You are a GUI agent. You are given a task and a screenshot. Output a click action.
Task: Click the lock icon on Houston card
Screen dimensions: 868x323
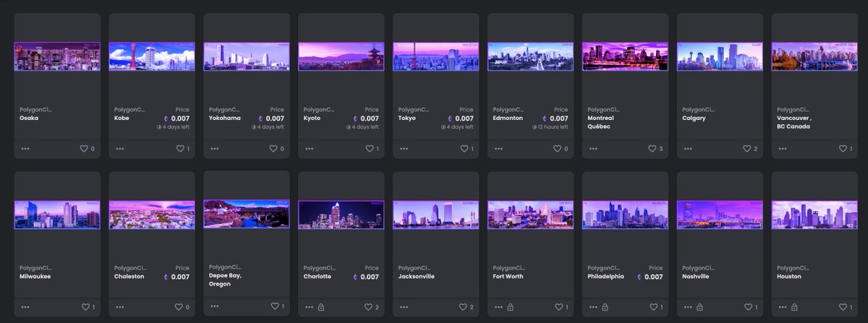794,307
